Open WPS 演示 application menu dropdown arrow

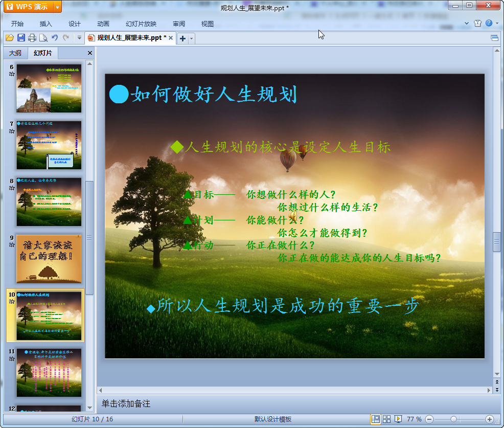[58, 7]
